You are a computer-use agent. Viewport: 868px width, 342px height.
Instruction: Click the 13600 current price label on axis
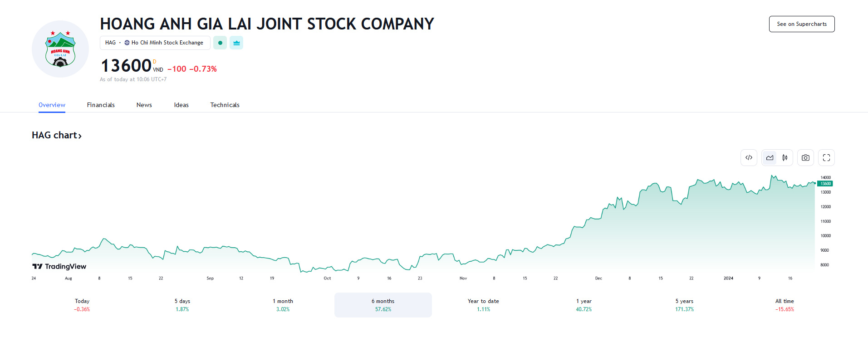pyautogui.click(x=825, y=184)
